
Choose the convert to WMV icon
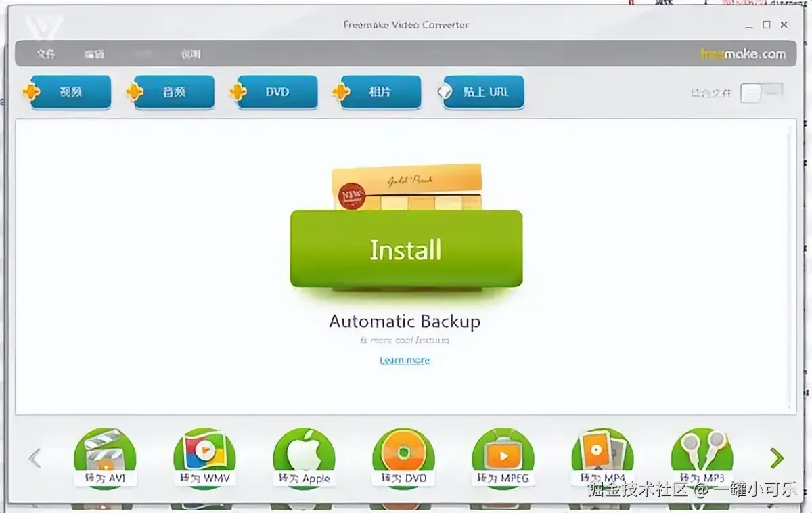tap(204, 459)
